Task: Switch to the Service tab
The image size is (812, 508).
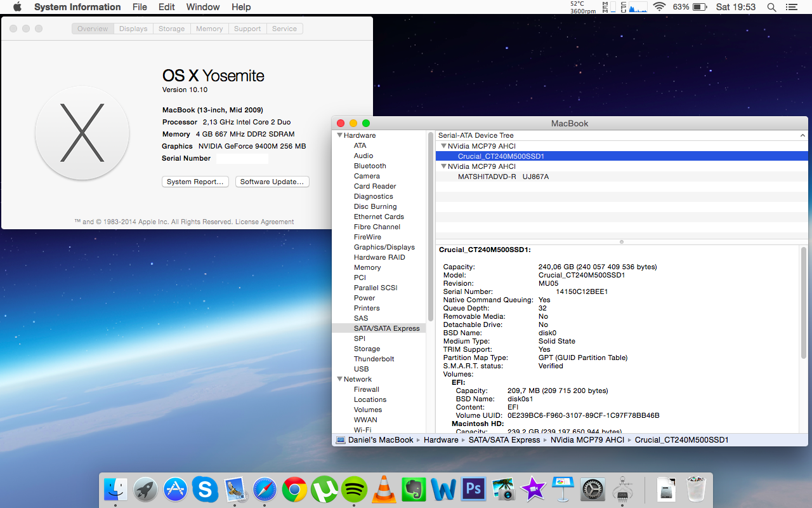Action: coord(284,29)
